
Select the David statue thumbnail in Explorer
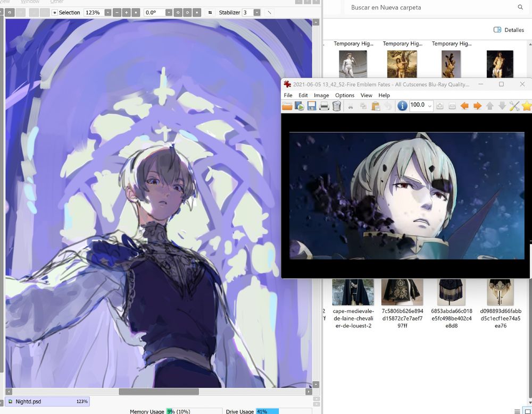(x=353, y=64)
